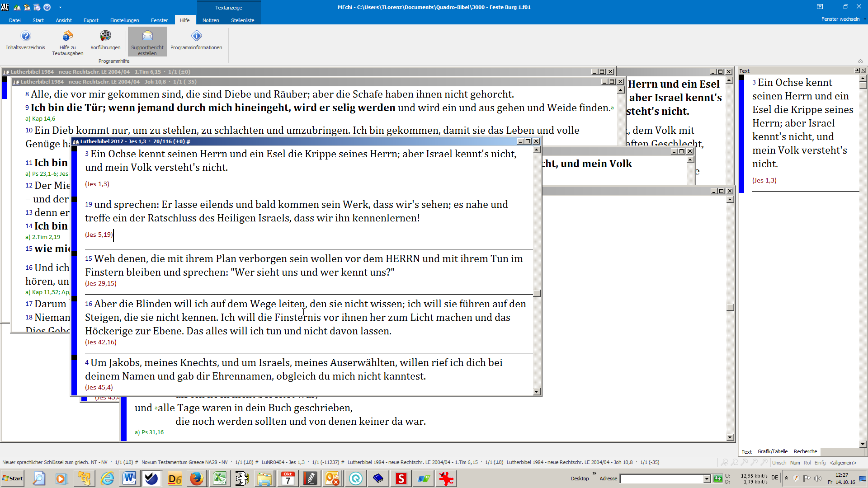The width and height of the screenshot is (868, 488).
Task: Open the Einstellungen ribbon tab
Action: point(124,20)
